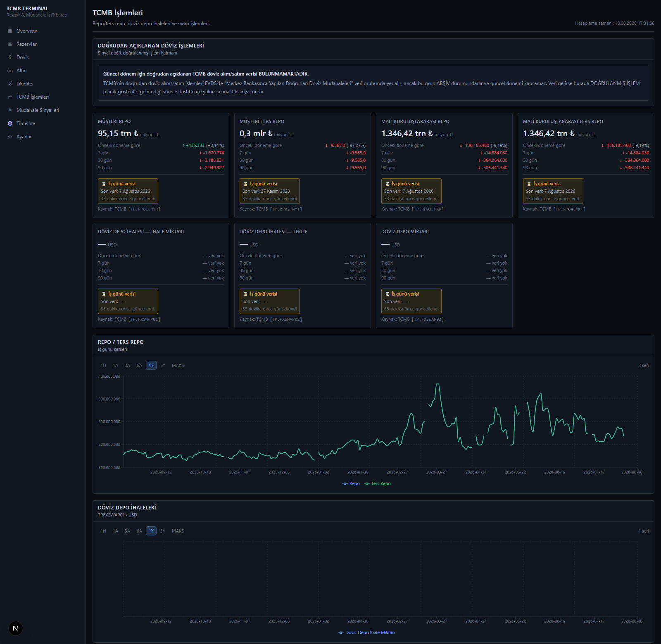Open the Müdahale Sinyalleri flag icon
The image size is (661, 644).
(x=10, y=110)
